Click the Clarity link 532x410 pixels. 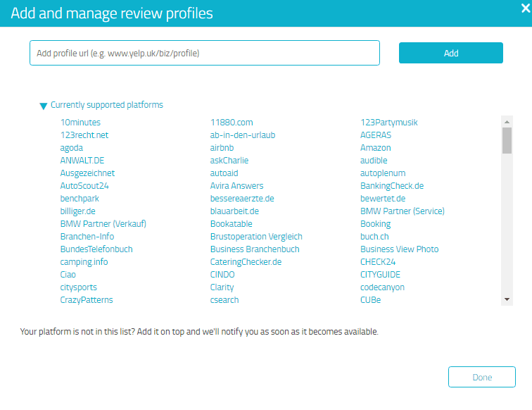222,287
